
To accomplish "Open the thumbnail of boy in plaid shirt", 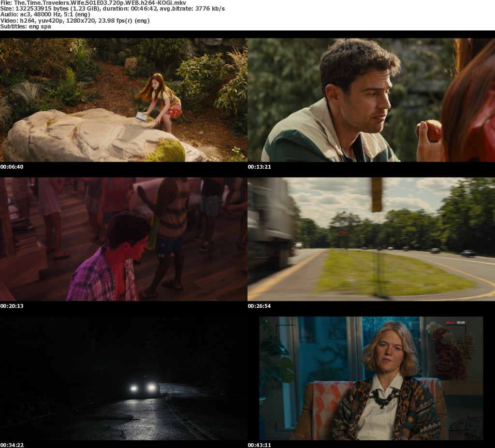I will [x=123, y=239].
